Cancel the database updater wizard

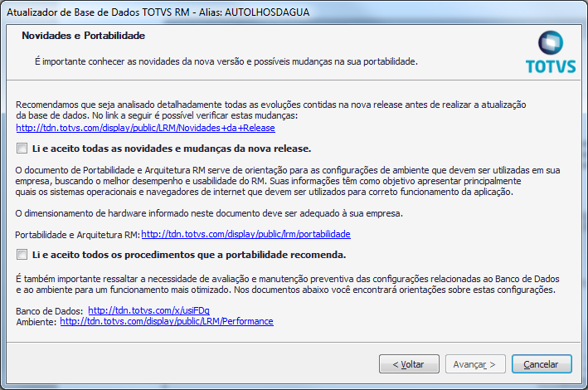point(542,364)
